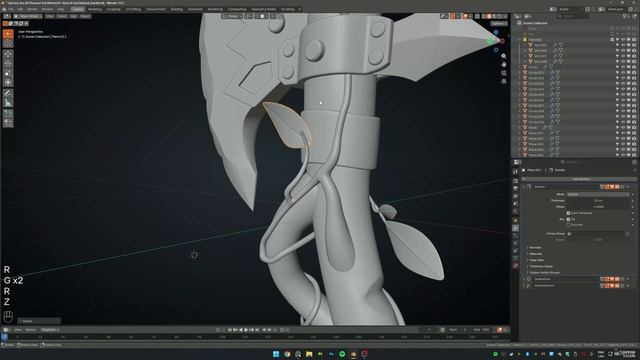This screenshot has width=640, height=360.
Task: Open the Scene properties tab
Action: 516,204
